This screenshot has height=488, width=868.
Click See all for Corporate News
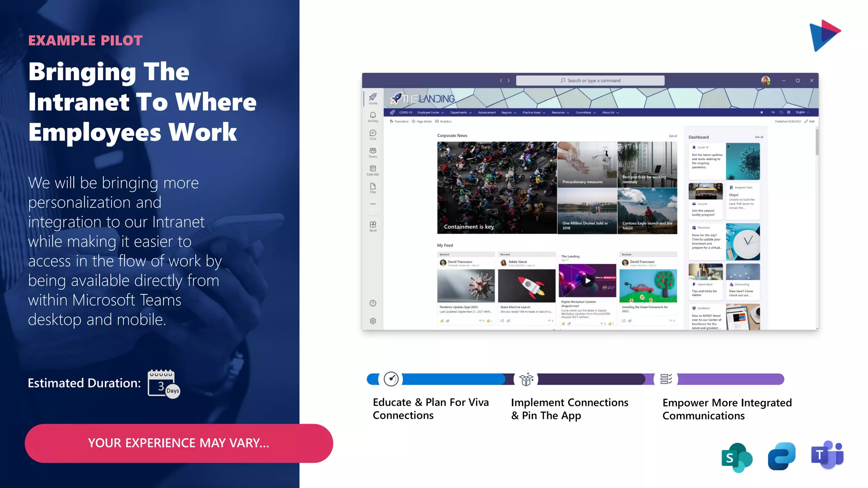[673, 136]
